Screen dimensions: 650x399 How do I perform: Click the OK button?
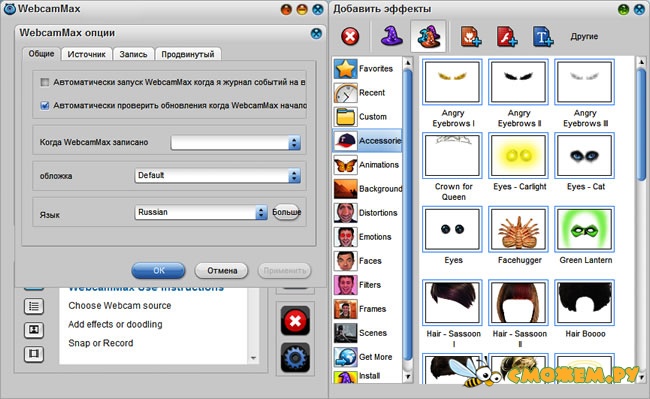click(158, 271)
